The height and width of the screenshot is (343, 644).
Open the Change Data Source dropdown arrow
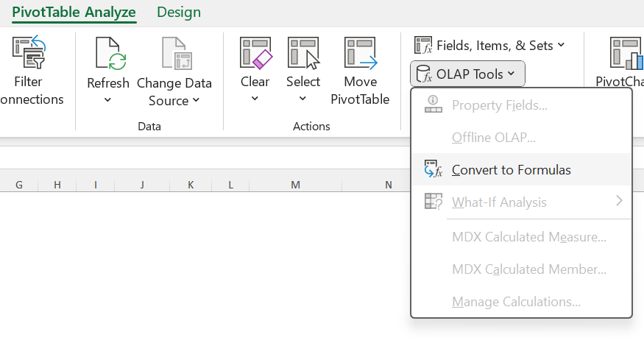[x=196, y=100]
